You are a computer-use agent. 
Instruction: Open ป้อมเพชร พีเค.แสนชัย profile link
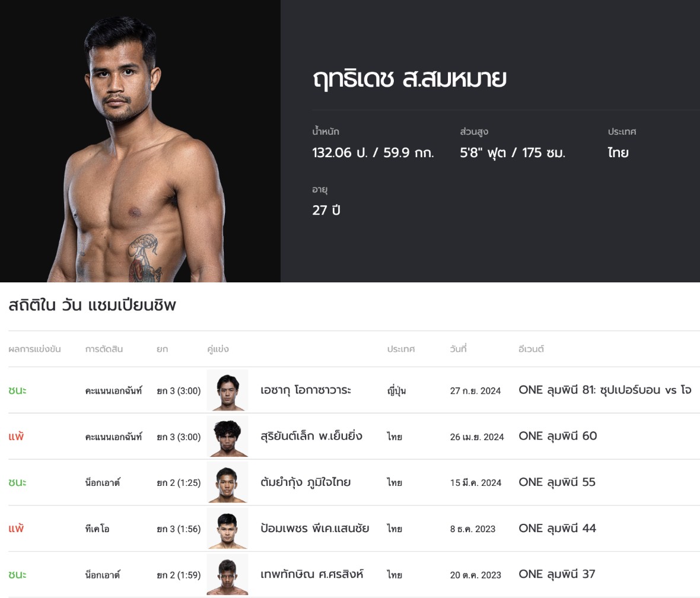(315, 528)
